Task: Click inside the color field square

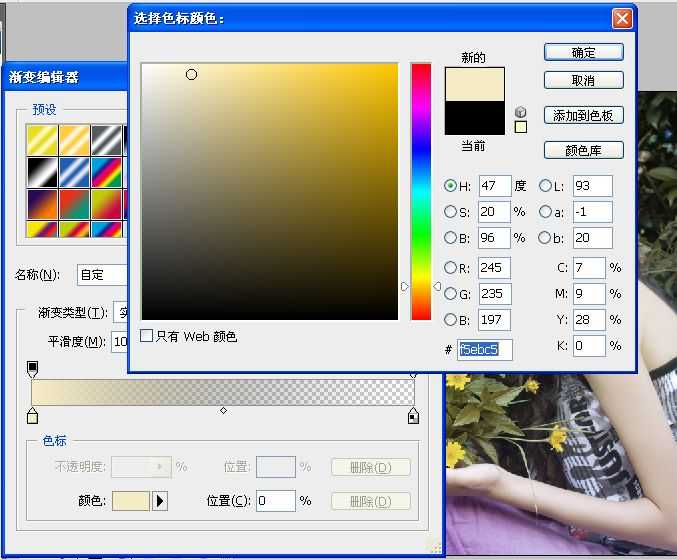Action: click(x=270, y=192)
